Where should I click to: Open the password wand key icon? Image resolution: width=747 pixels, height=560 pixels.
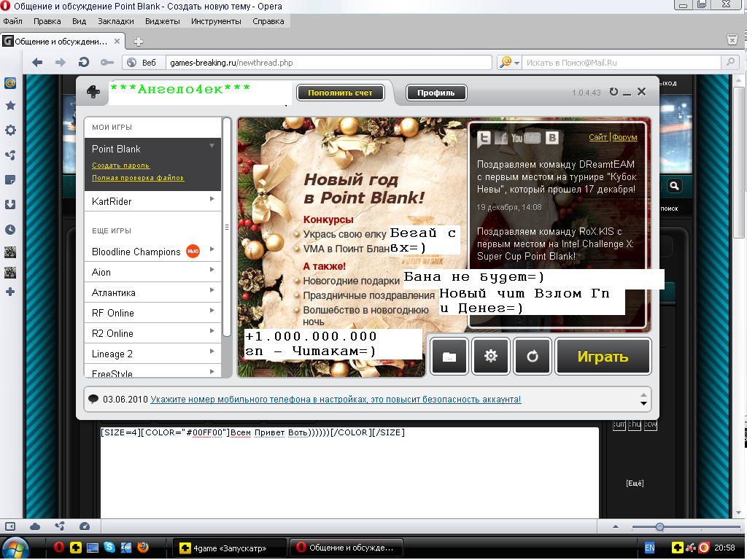pos(107,63)
